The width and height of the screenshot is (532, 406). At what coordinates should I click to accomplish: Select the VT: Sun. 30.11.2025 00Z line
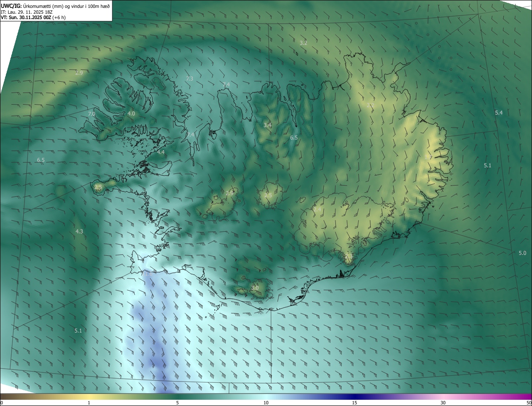[33, 17]
